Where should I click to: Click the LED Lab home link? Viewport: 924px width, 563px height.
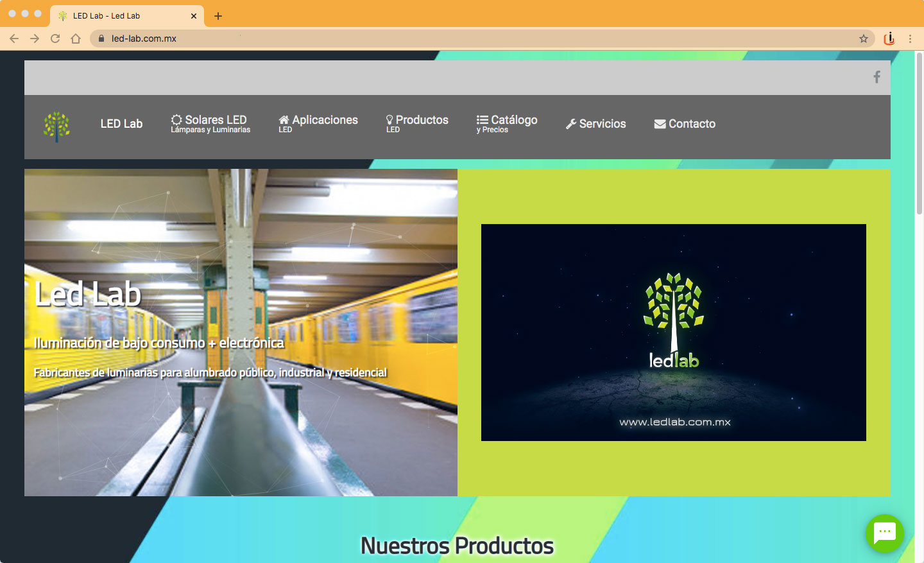click(x=121, y=124)
